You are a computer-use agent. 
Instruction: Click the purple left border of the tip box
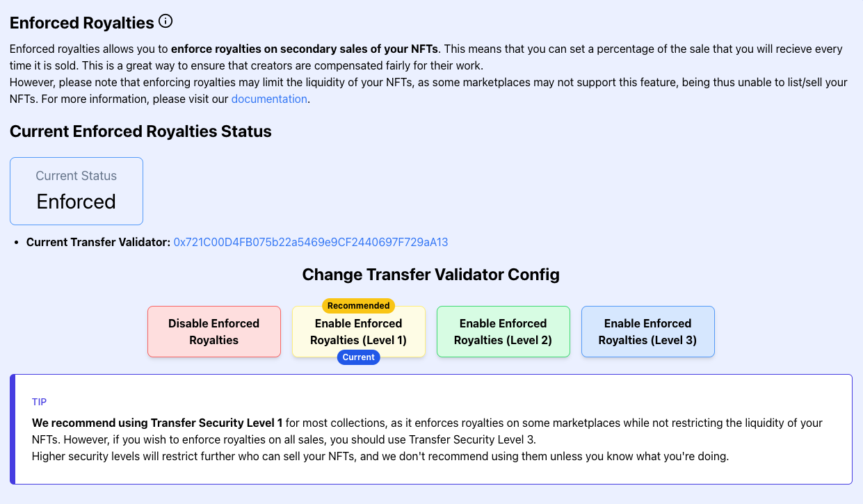tap(13, 429)
